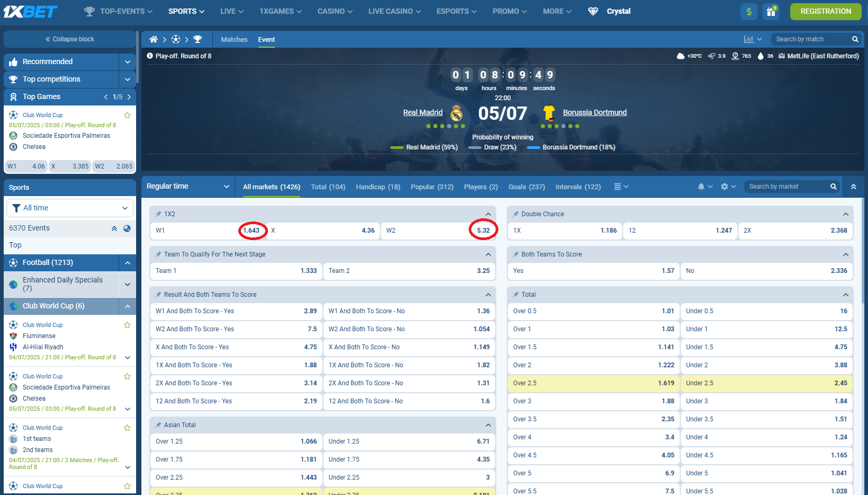Open the market layout list icon

coord(618,187)
